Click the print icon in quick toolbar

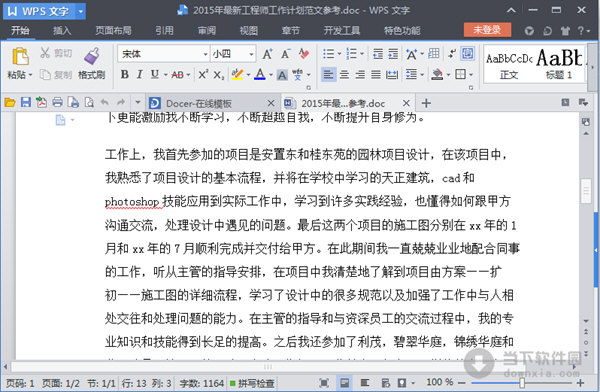click(x=57, y=102)
